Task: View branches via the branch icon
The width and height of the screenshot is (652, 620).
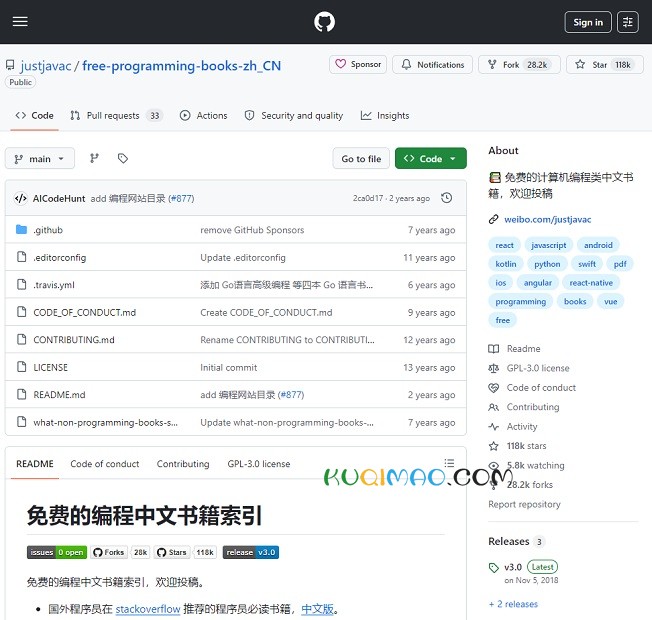Action: 94,158
